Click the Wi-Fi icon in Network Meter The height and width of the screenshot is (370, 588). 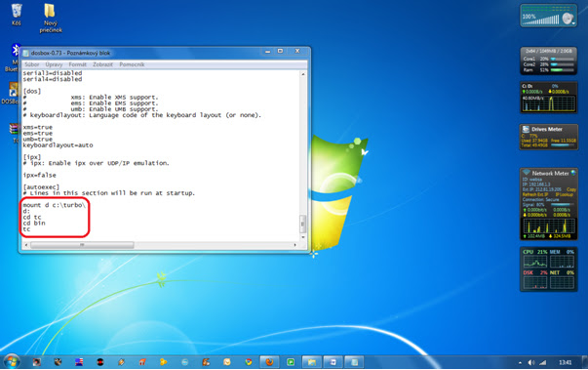coord(527,173)
